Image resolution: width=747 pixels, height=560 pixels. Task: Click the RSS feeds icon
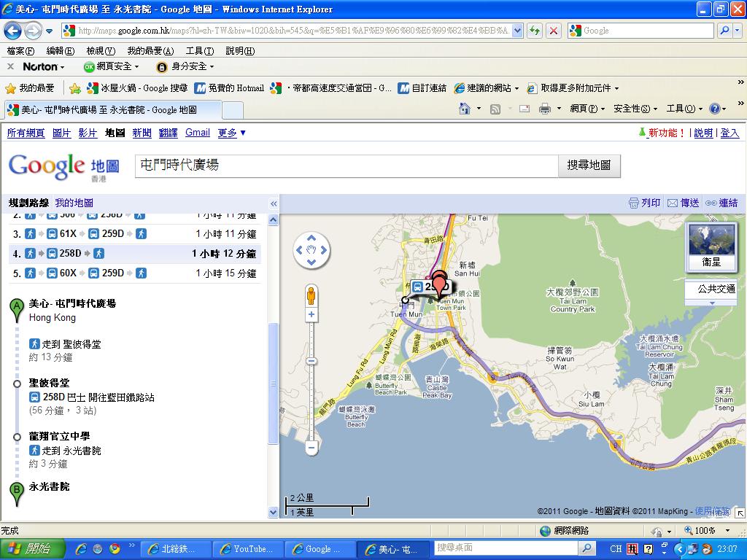tap(495, 109)
